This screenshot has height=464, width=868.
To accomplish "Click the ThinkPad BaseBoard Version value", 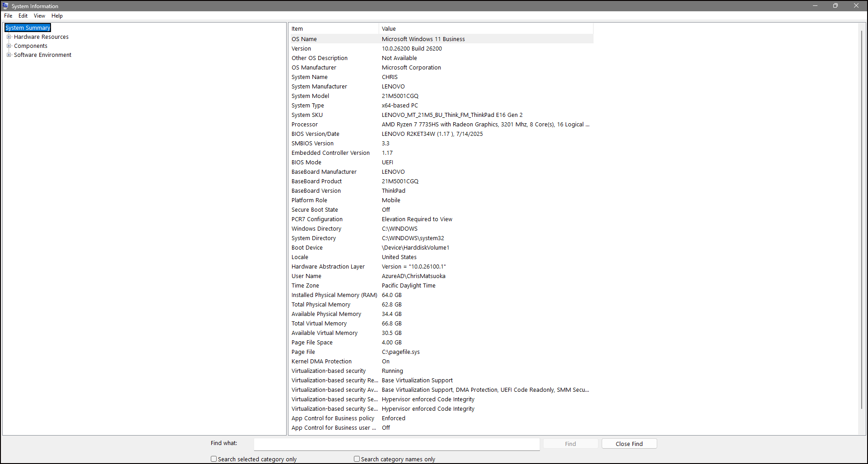I will pyautogui.click(x=394, y=191).
